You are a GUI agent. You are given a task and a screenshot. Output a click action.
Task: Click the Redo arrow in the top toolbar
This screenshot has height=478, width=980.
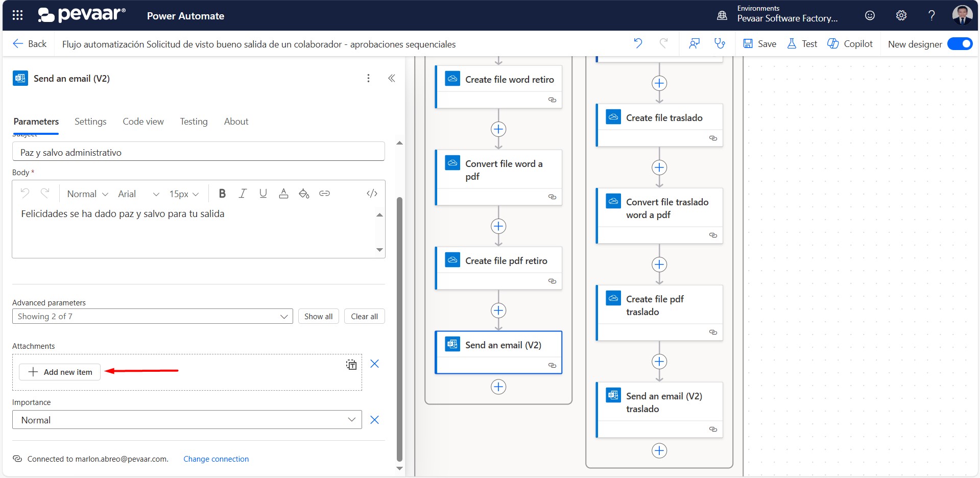[x=663, y=43]
